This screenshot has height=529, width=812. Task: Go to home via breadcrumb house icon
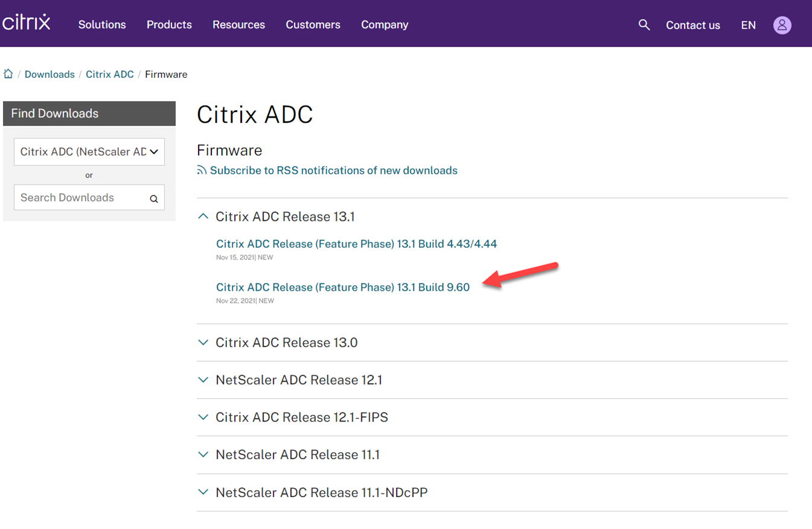point(8,74)
